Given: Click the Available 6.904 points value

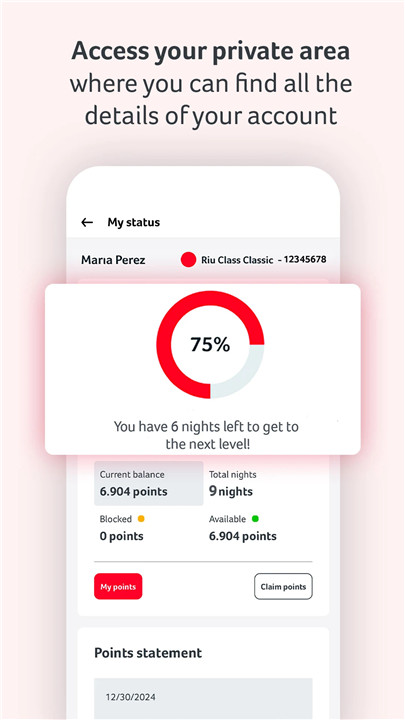Looking at the screenshot, I should (x=242, y=536).
